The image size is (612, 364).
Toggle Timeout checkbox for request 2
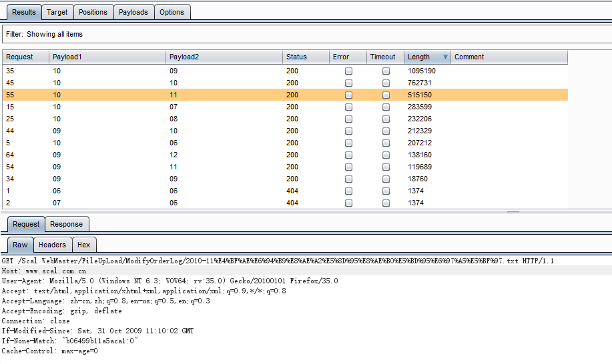point(386,203)
